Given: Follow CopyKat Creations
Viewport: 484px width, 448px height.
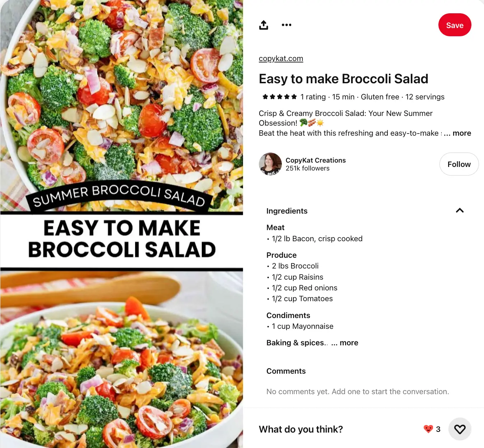Looking at the screenshot, I should [x=459, y=164].
